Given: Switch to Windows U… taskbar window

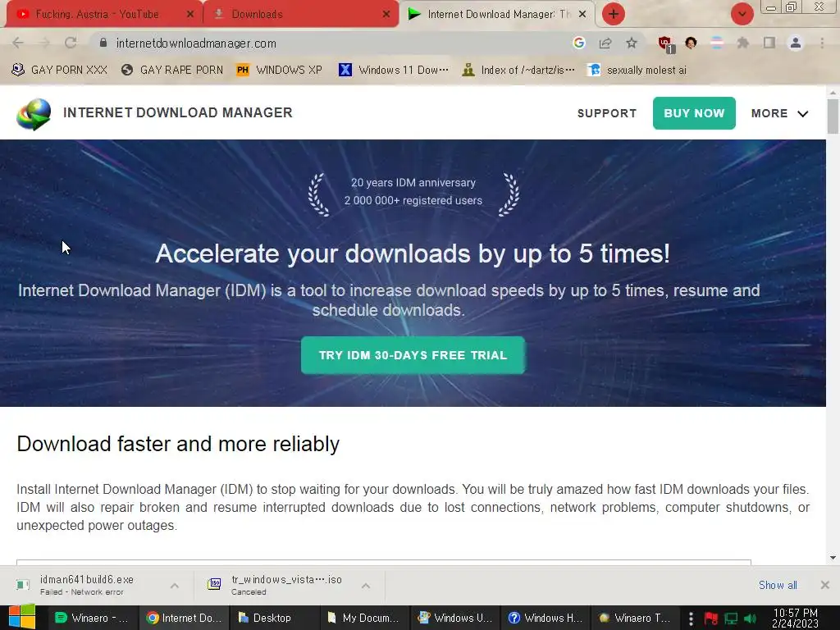Looking at the screenshot, I should tap(454, 618).
